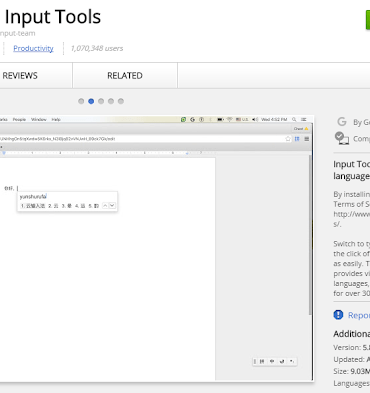This screenshot has width=370, height=393.
Task: Click the volume icon in preview menu bar
Action: pyautogui.click(x=255, y=119)
